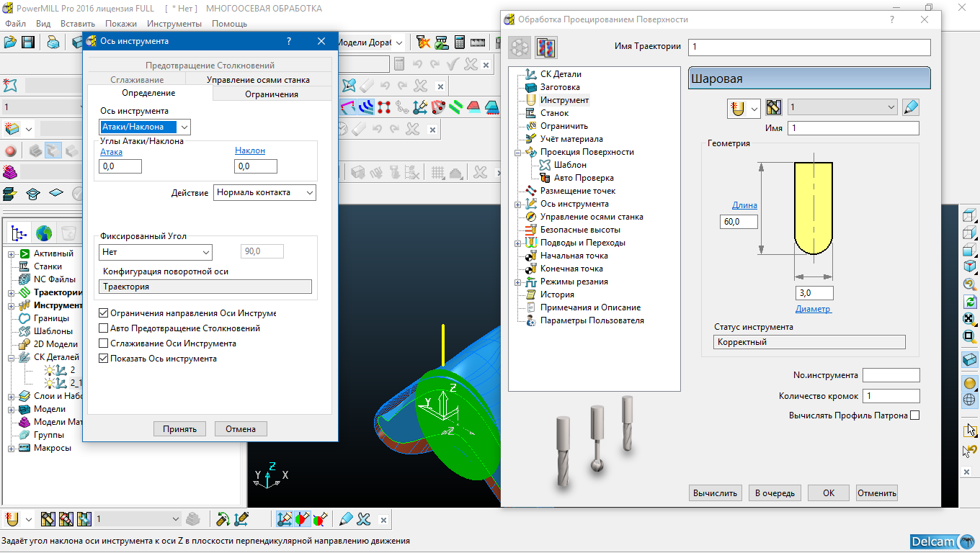Image resolution: width=980 pixels, height=553 pixels.
Task: Click the box selection cursor icon in view toolbar
Action: 969,430
